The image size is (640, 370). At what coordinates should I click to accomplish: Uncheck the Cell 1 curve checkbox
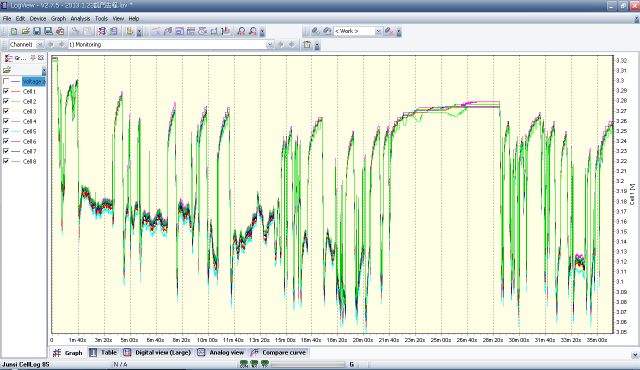(6, 91)
